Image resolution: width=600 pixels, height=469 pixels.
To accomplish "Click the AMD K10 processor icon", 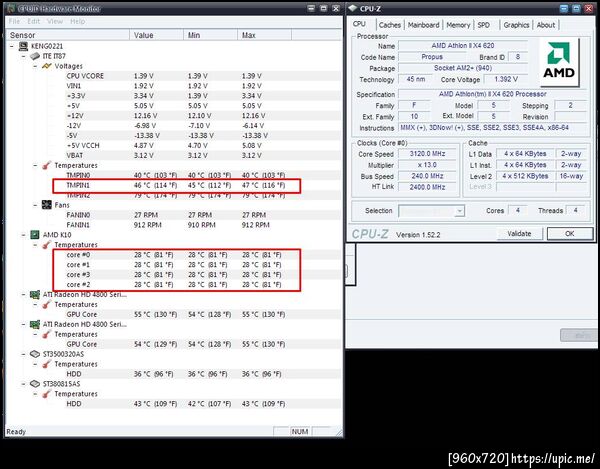I will 35,234.
